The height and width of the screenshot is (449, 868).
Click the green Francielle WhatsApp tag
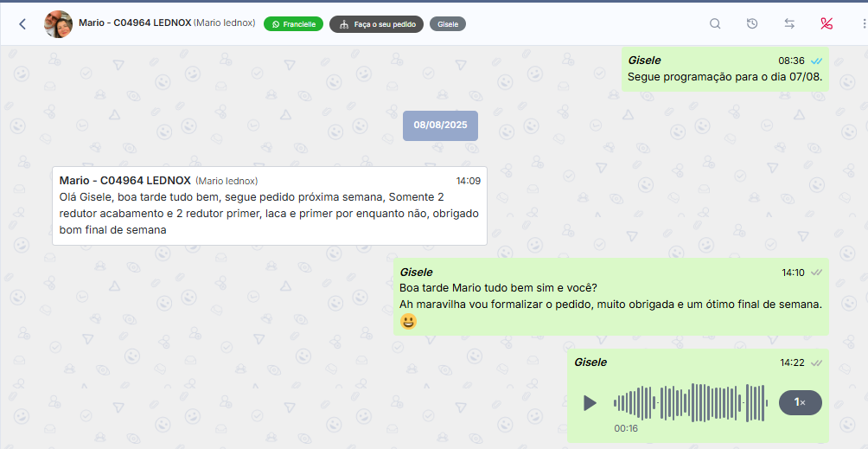pyautogui.click(x=293, y=24)
